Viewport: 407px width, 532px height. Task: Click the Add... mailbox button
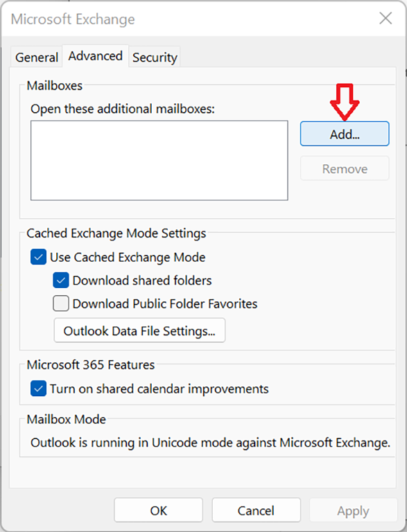[345, 134]
